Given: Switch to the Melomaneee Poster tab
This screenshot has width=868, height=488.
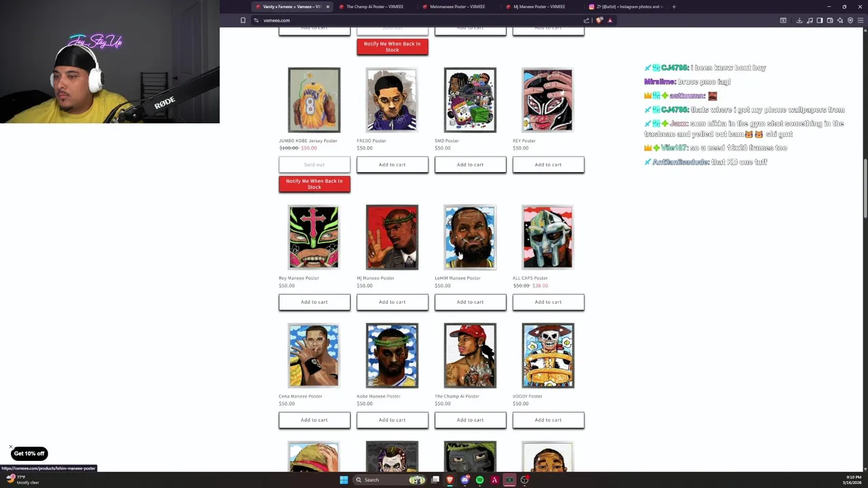Looking at the screenshot, I should click(458, 7).
